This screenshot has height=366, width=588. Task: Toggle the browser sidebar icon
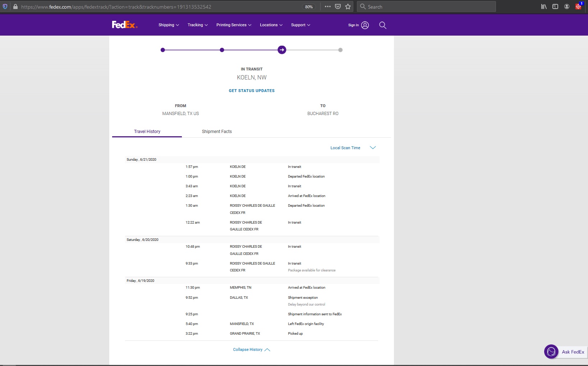[x=555, y=6]
